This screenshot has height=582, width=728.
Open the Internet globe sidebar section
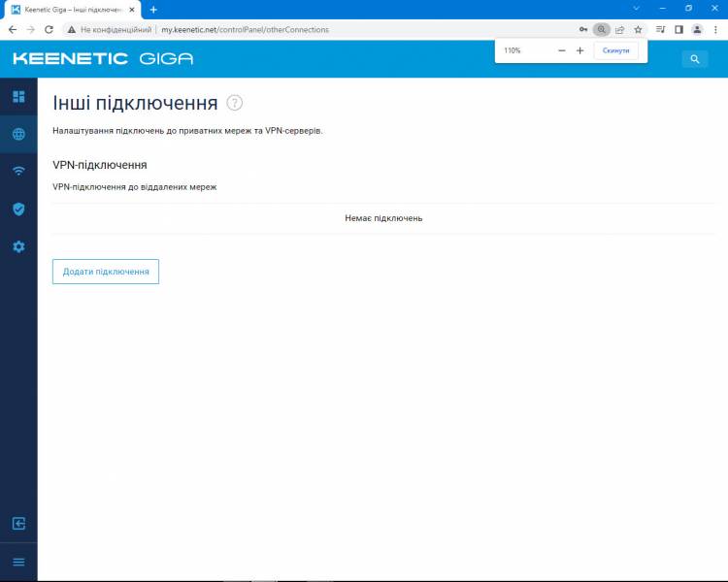click(18, 134)
